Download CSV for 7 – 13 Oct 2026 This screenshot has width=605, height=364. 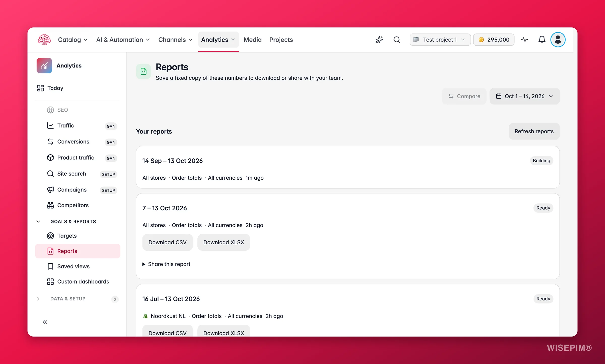pos(167,242)
